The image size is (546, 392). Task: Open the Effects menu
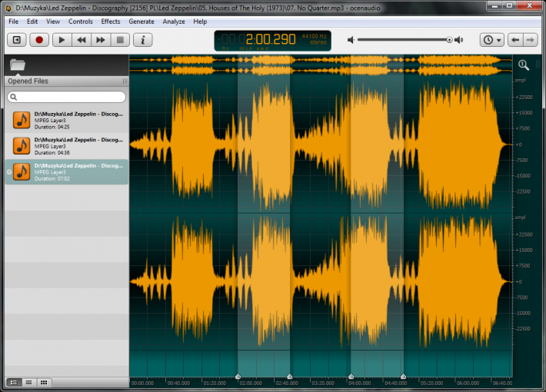point(111,22)
